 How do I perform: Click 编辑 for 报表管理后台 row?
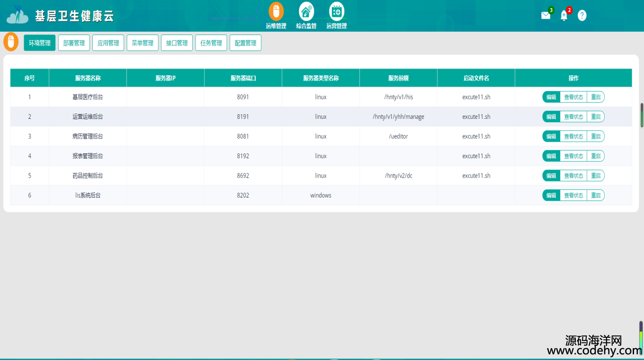pos(551,156)
